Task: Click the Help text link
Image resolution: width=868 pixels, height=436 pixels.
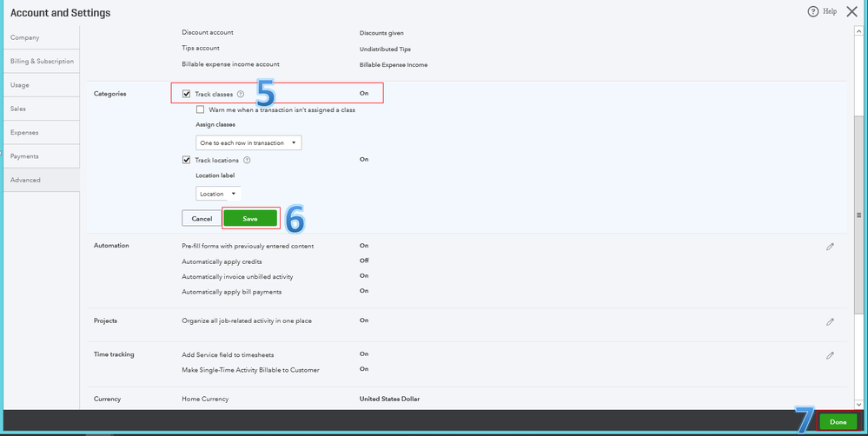Action: [x=830, y=11]
